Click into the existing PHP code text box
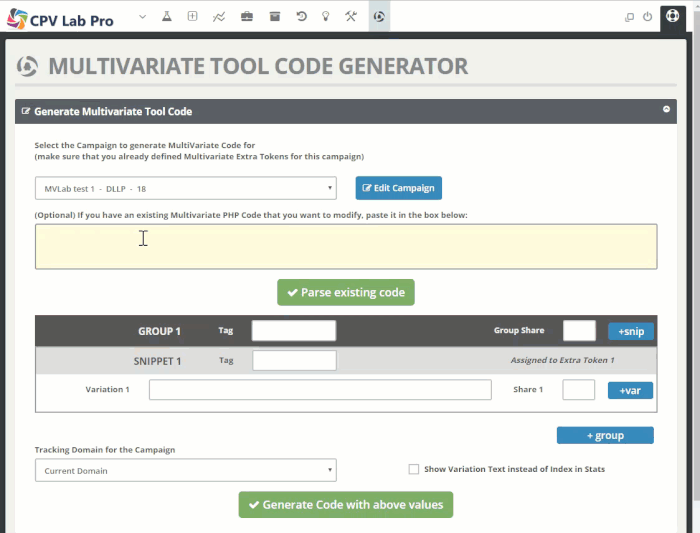Screen dimensions: 700x533 (346, 246)
